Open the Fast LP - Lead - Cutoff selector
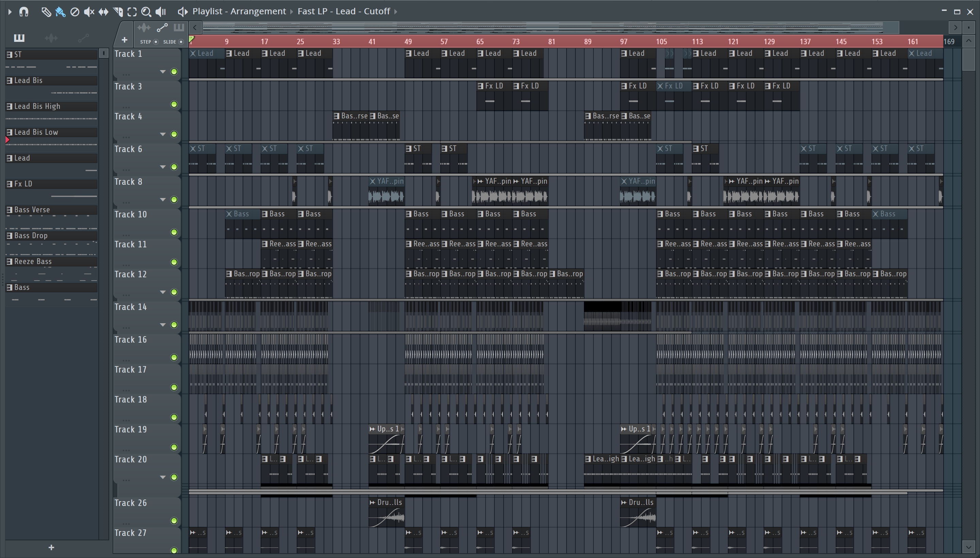 click(x=344, y=12)
